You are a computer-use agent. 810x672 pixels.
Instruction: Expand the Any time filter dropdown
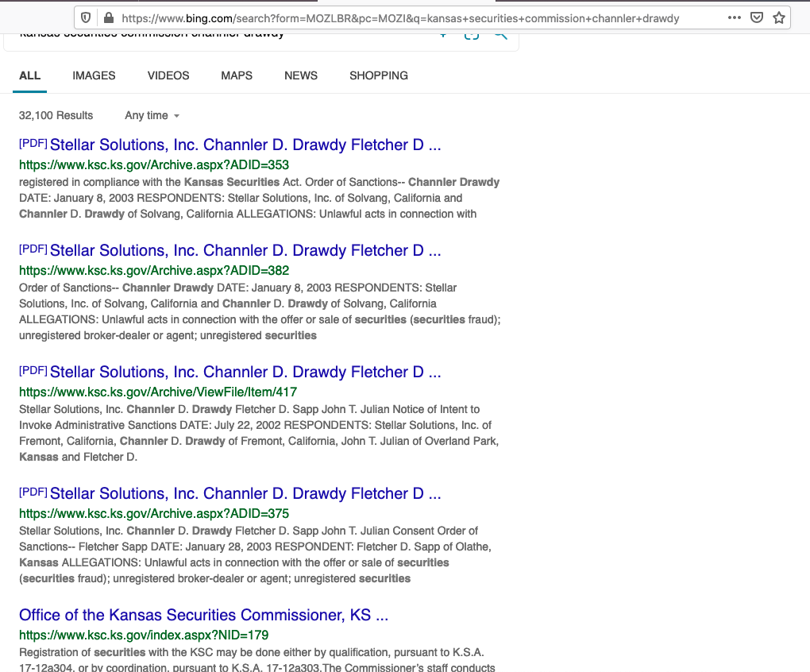point(152,116)
